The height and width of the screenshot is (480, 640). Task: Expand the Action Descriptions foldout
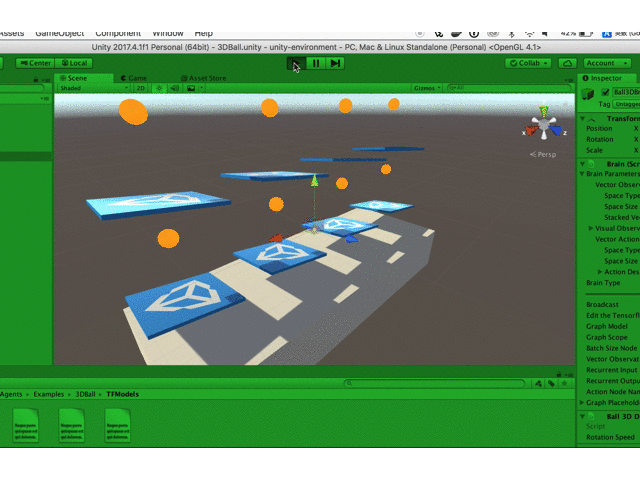tap(600, 272)
